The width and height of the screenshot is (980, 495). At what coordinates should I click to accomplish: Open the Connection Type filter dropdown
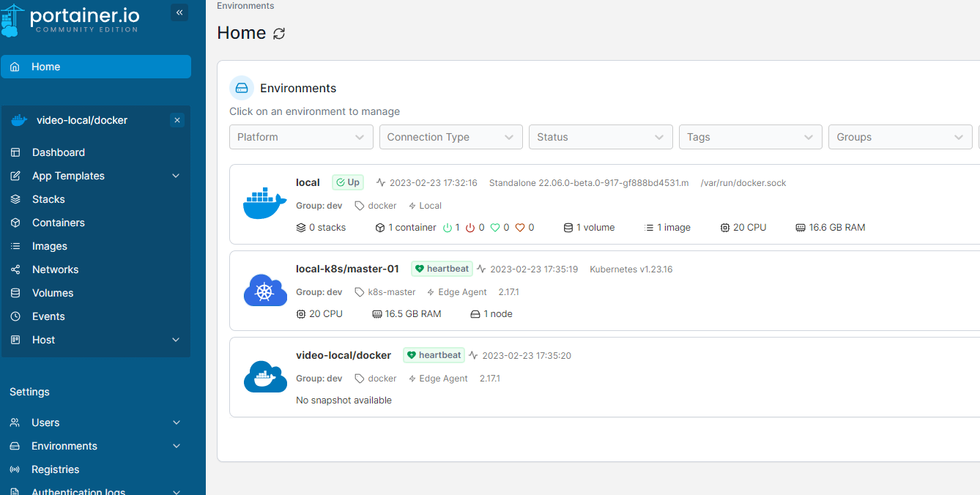click(x=450, y=137)
